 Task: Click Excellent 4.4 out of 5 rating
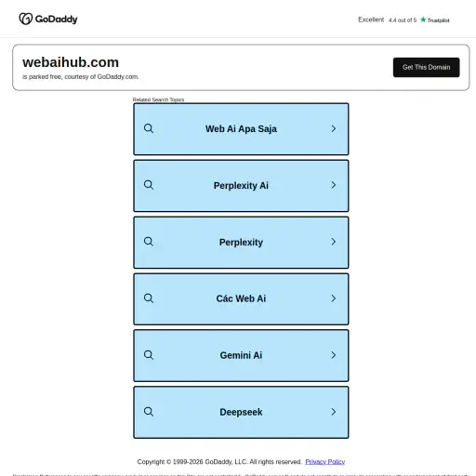[x=388, y=20]
